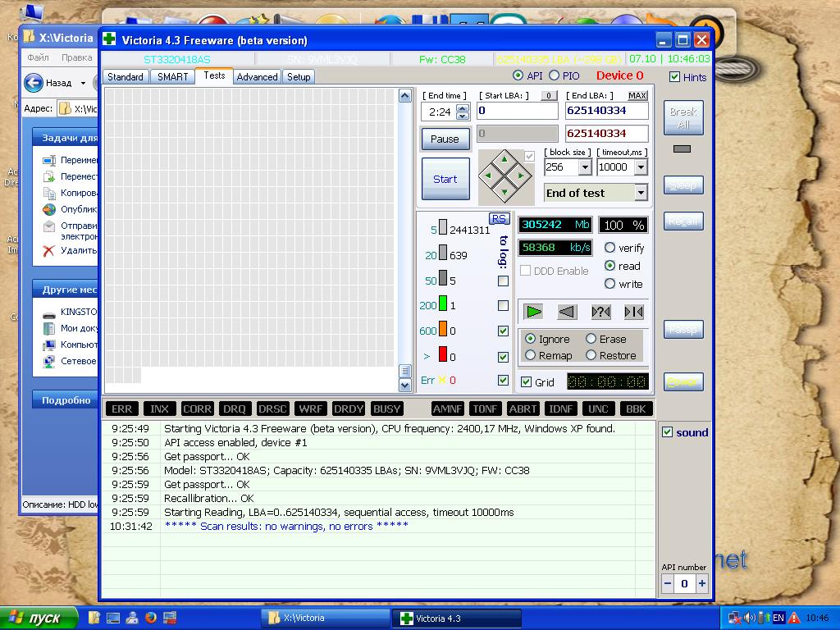
Task: Click the Firefox icon in quick launch
Action: 151,617
